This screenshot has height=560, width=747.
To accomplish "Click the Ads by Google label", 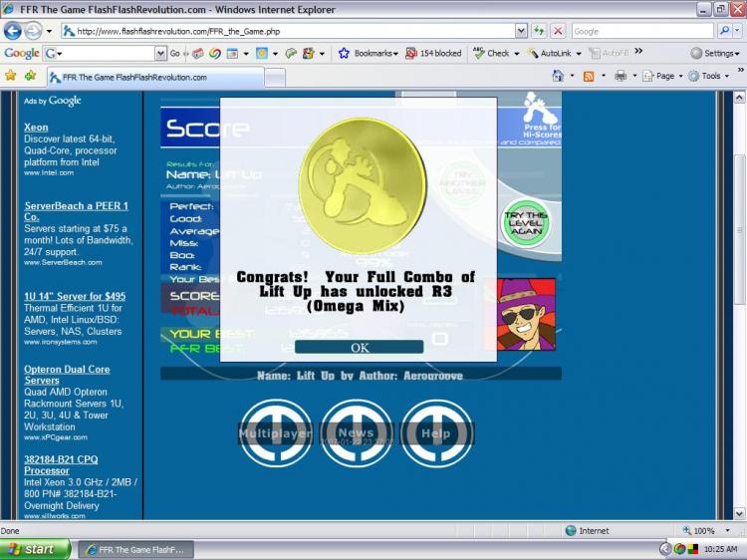I will coord(53,101).
